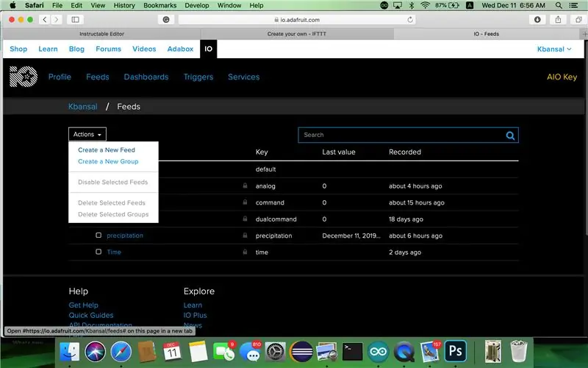Click the Adafruit IO logo
Viewport: 588px width, 368px height.
(x=24, y=77)
